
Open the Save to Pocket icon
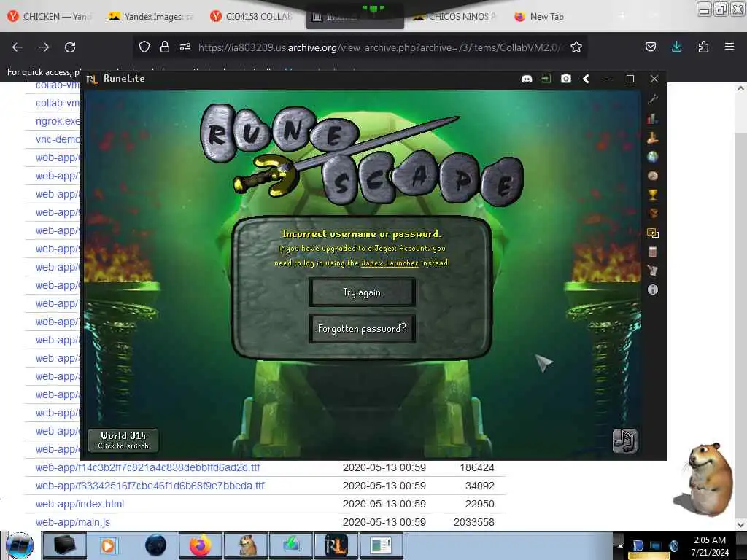pyautogui.click(x=650, y=47)
